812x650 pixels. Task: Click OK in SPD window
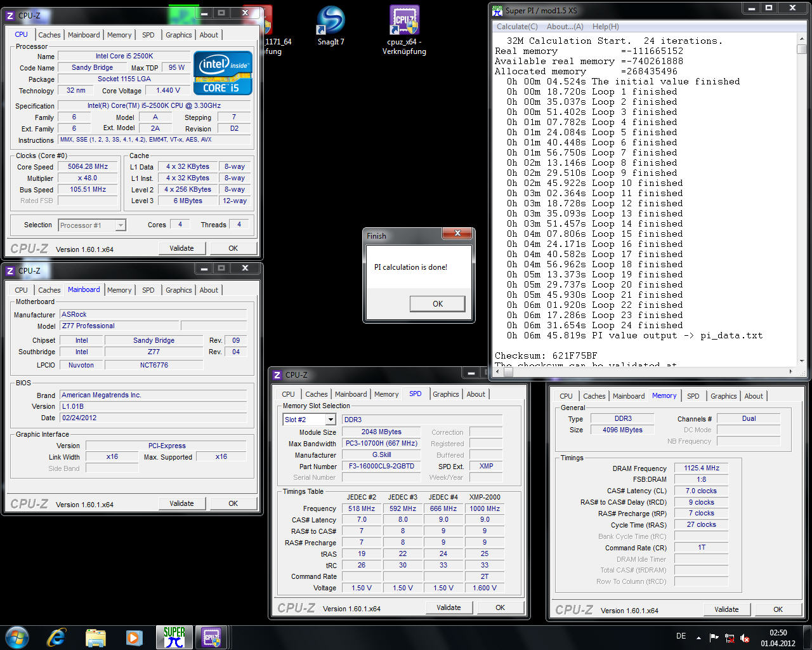tap(500, 607)
